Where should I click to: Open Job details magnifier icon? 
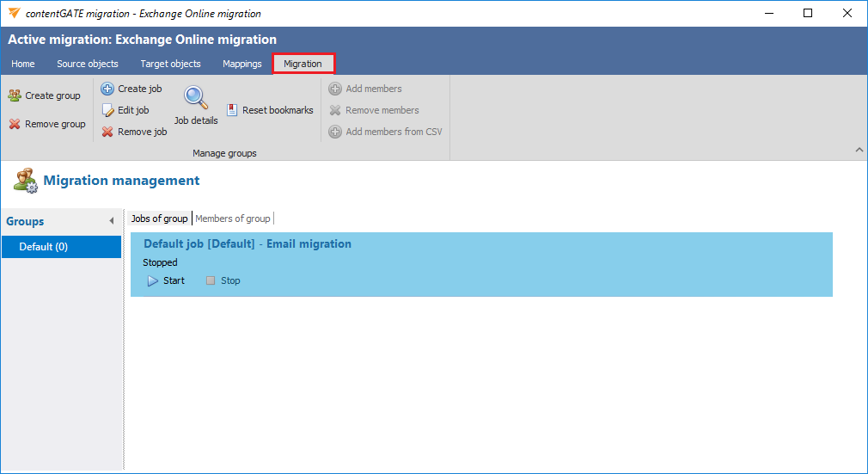click(x=196, y=98)
